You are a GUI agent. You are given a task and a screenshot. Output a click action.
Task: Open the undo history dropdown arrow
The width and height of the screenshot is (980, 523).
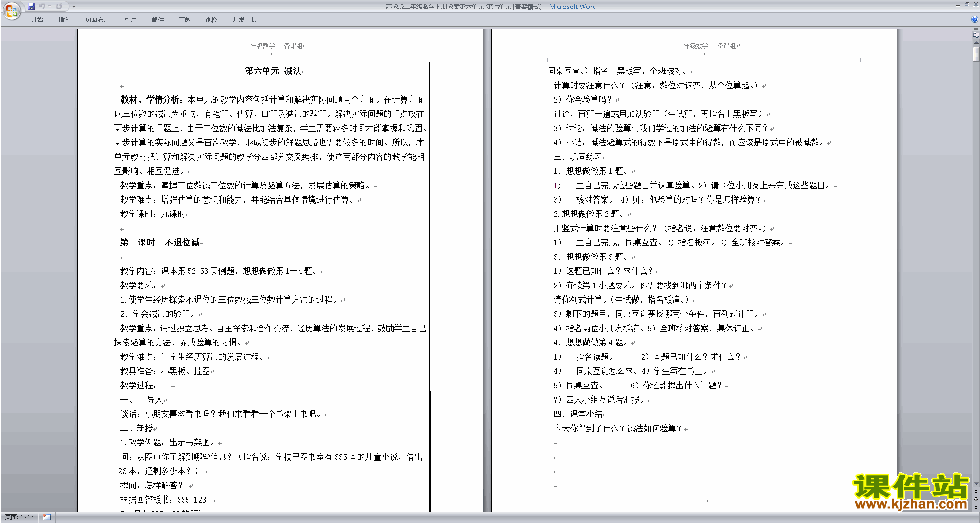[50, 6]
